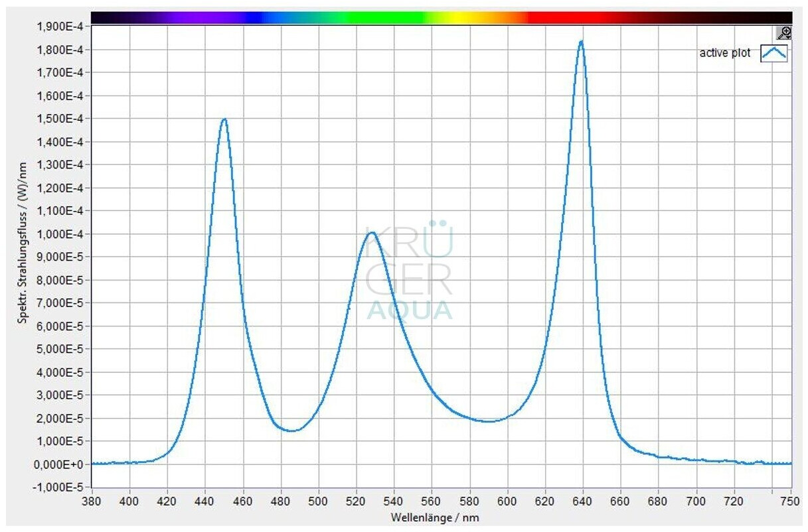The image size is (808, 532).
Task: Click the 'active plot' legend label
Action: 725,53
